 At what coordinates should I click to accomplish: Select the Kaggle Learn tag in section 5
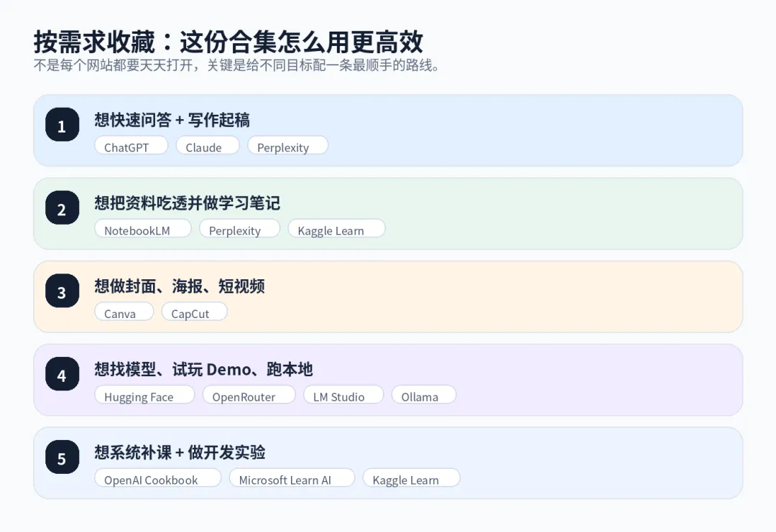(x=411, y=478)
